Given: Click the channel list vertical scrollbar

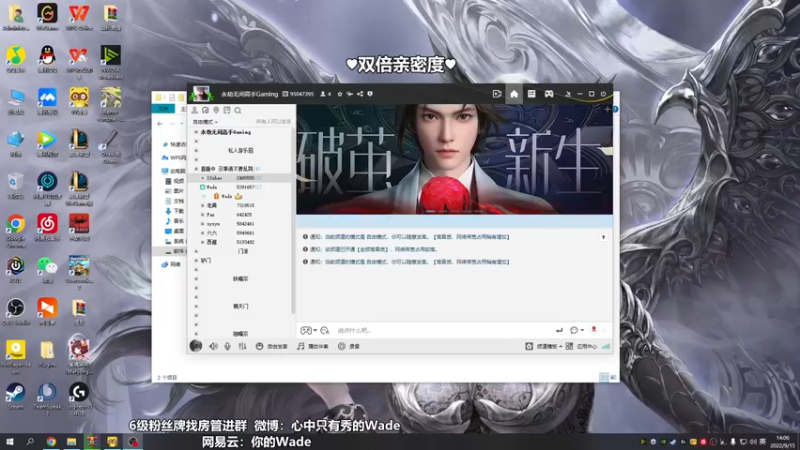Looking at the screenshot, I should point(293,219).
